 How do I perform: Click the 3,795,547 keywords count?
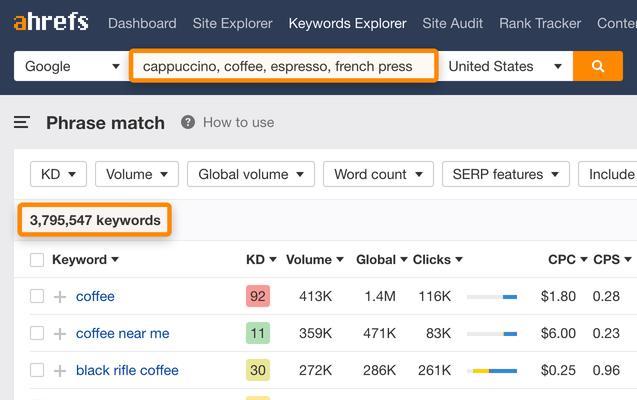pyautogui.click(x=95, y=220)
